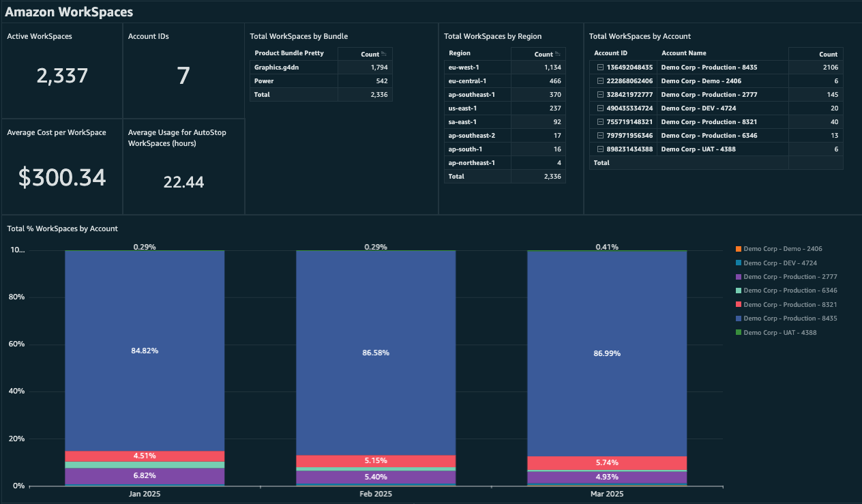The width and height of the screenshot is (862, 504).
Task: Click the collapse icon beside account 755719148321
Action: [601, 121]
